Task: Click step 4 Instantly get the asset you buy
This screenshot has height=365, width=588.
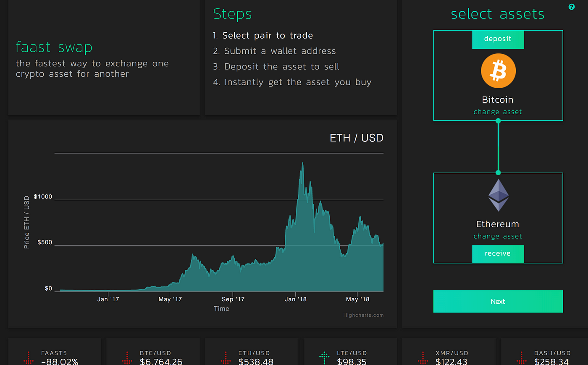Action: coord(292,82)
